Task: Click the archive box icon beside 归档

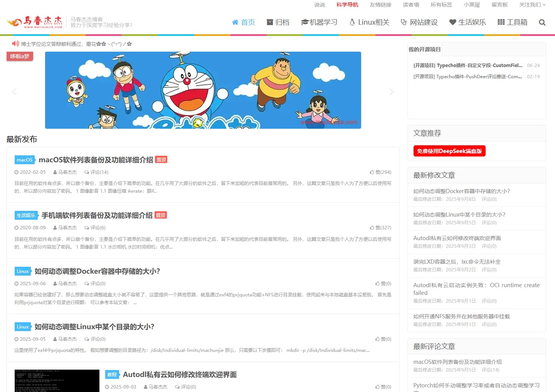Action: 269,22
